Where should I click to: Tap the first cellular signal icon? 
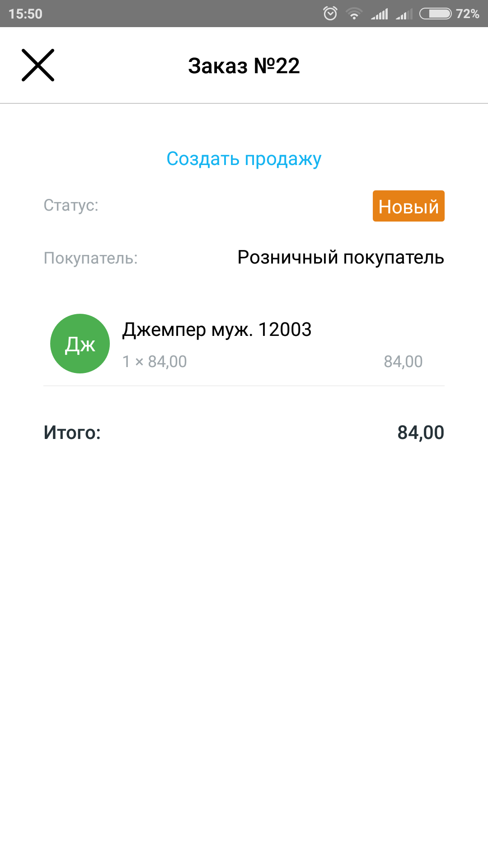(x=380, y=14)
